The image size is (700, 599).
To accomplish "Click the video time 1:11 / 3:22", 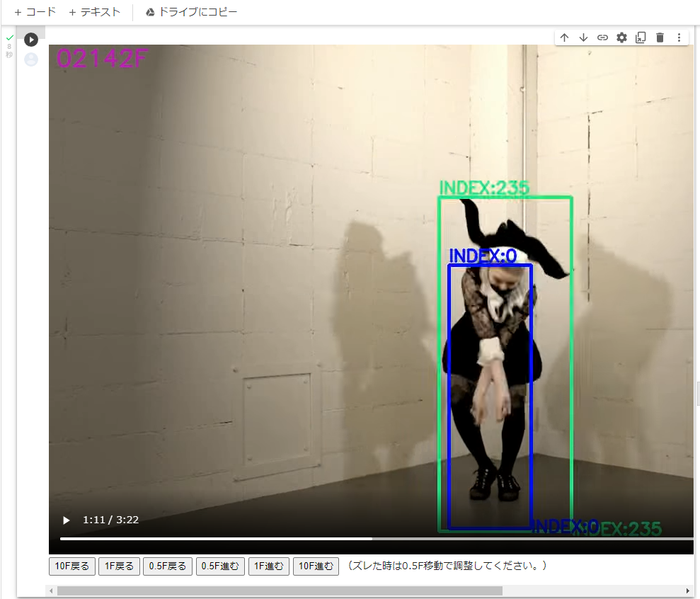I will [110, 520].
